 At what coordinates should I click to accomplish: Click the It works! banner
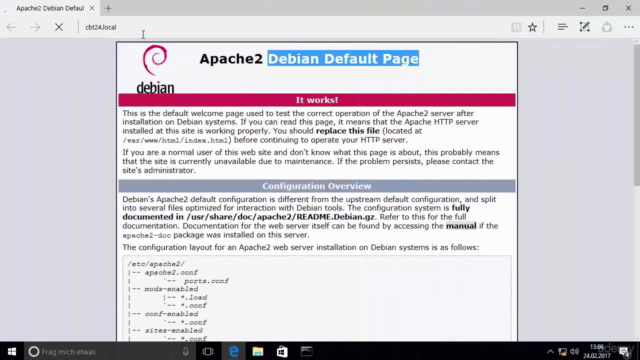point(317,100)
